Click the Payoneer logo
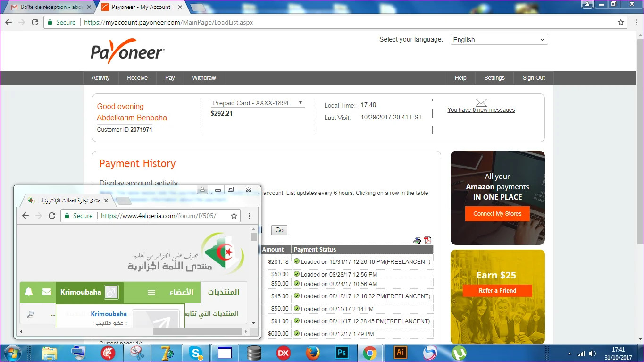Image resolution: width=644 pixels, height=362 pixels. click(x=128, y=51)
